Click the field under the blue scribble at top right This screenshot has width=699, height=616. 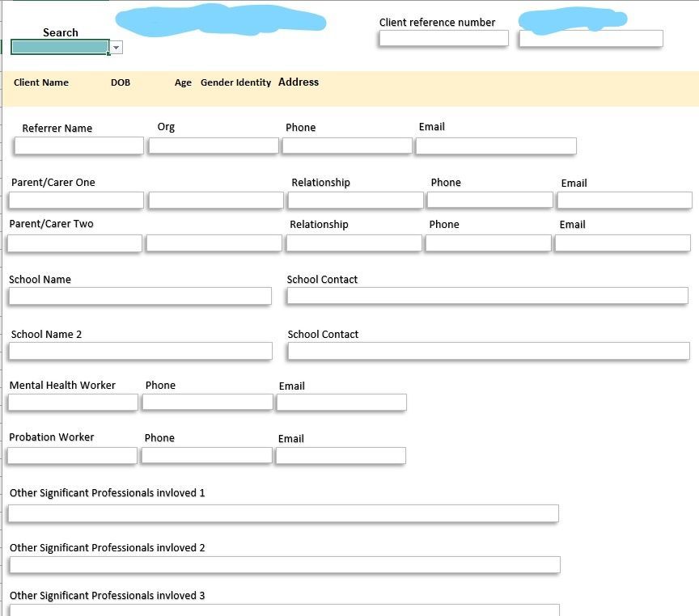point(591,38)
